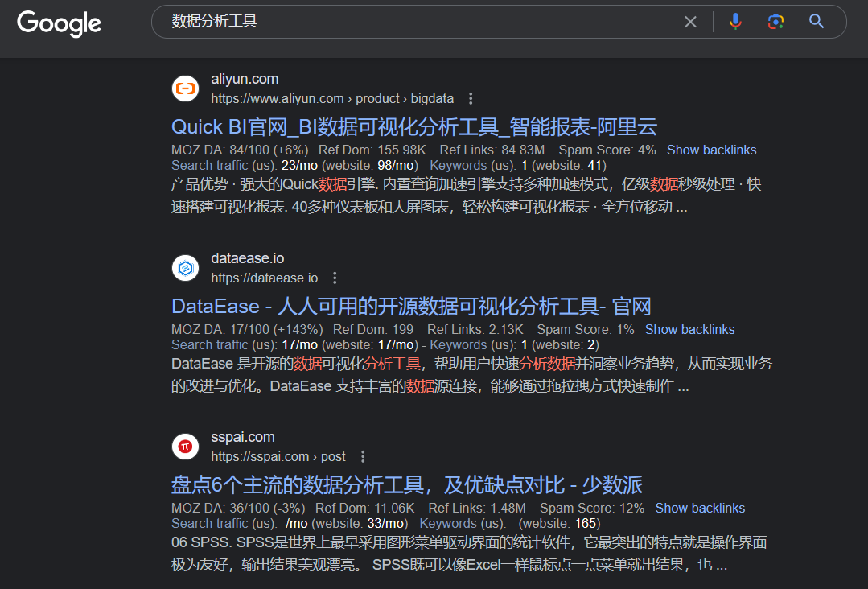
Task: Click MOZ DA: 36/100 (-3%) text
Action: 238,509
